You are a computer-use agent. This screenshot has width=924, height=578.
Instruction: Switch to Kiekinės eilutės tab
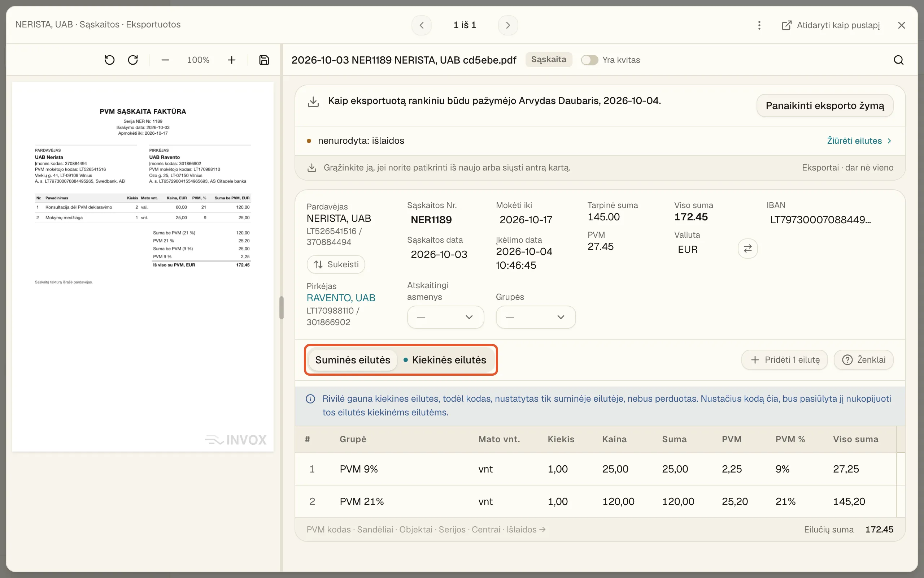coord(445,360)
